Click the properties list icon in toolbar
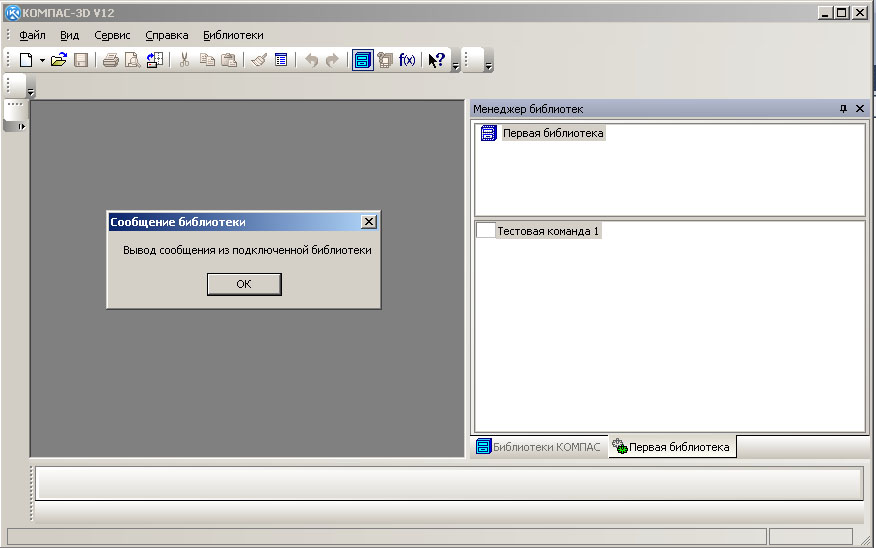The height and width of the screenshot is (548, 876). (281, 60)
